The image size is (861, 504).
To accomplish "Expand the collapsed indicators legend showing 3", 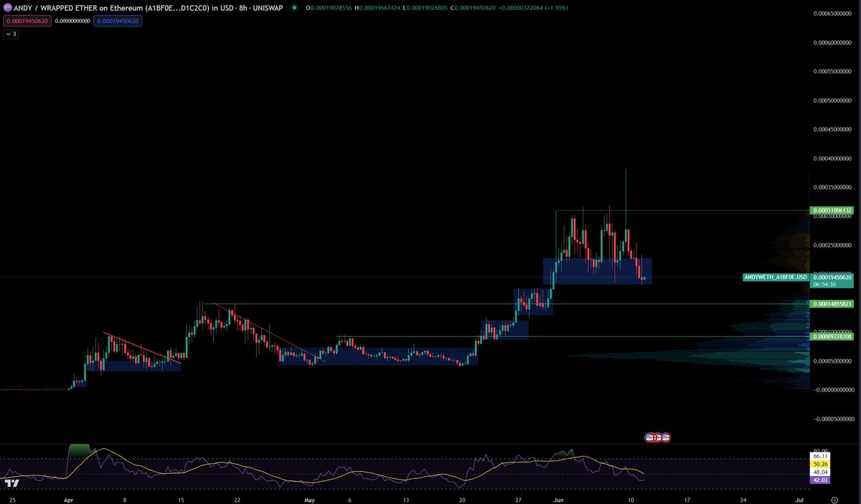I will [11, 34].
